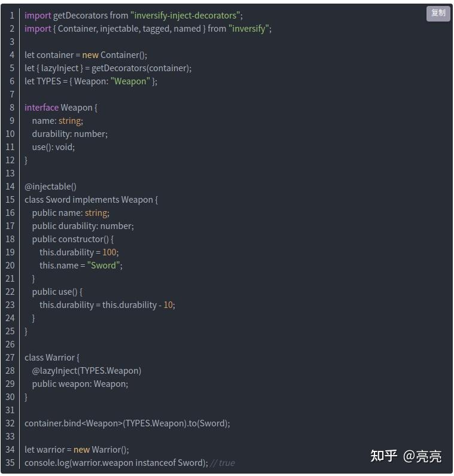This screenshot has height=476, width=454.
Task: Click the class Sword implements Weapon line
Action: (x=90, y=200)
